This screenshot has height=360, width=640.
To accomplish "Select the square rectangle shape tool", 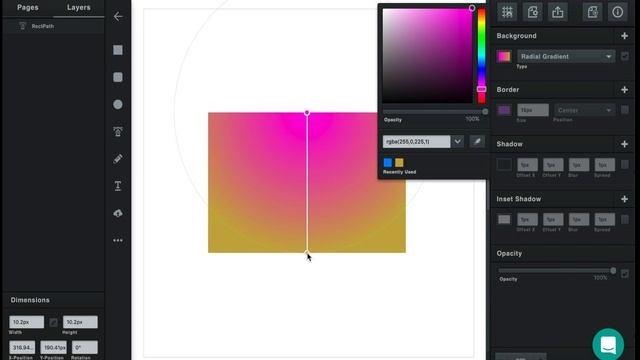I will click(118, 50).
